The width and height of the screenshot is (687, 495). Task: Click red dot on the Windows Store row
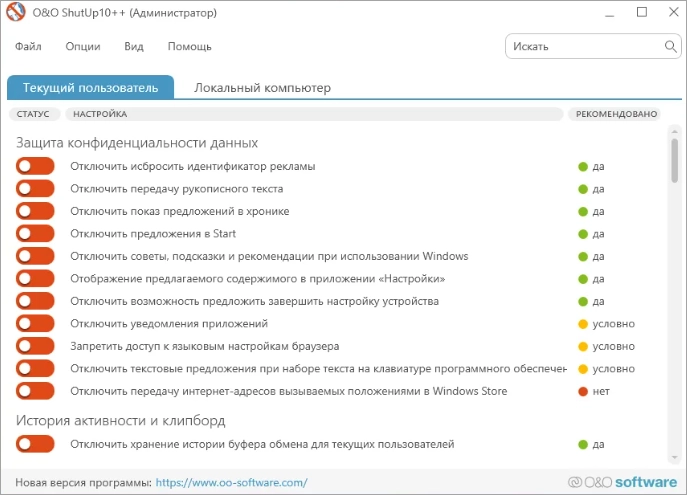[583, 391]
